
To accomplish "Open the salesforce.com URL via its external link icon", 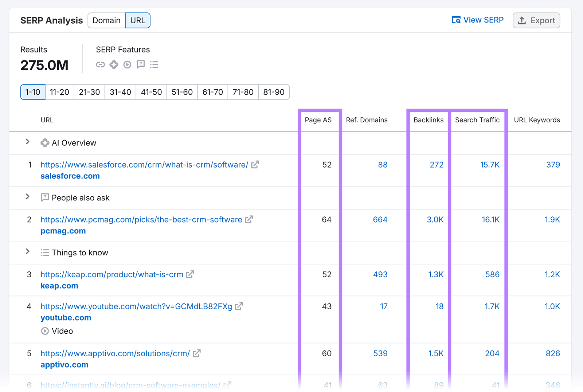I will [255, 165].
